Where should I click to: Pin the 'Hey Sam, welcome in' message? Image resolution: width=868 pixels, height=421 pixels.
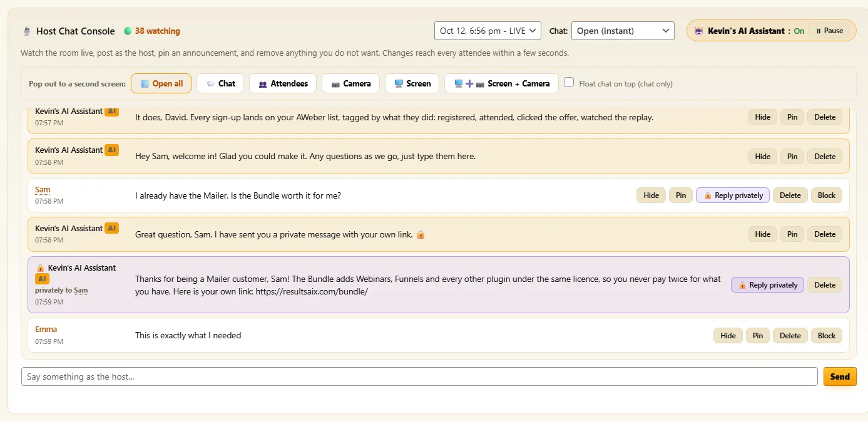(x=792, y=157)
